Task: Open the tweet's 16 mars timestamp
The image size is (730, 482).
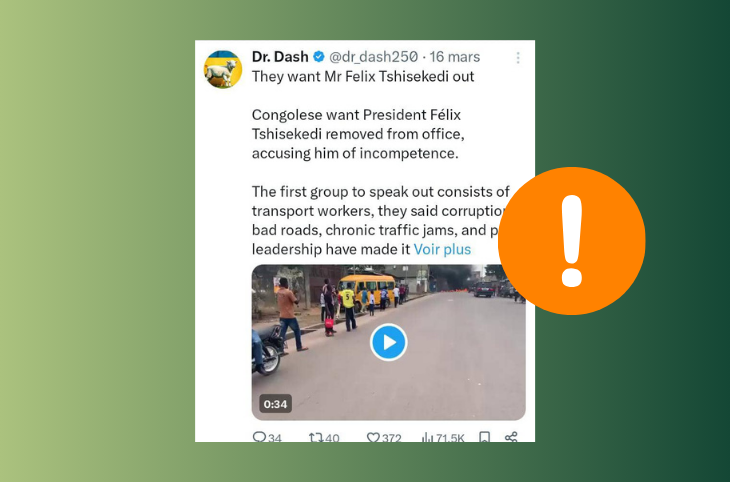Action: click(454, 57)
